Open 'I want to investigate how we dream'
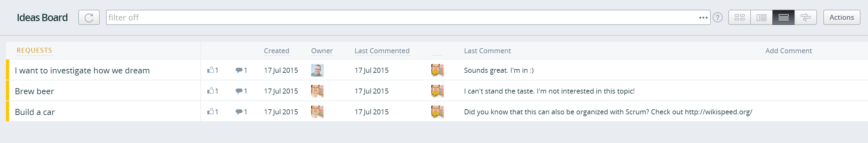The height and width of the screenshot is (143, 868). [82, 71]
